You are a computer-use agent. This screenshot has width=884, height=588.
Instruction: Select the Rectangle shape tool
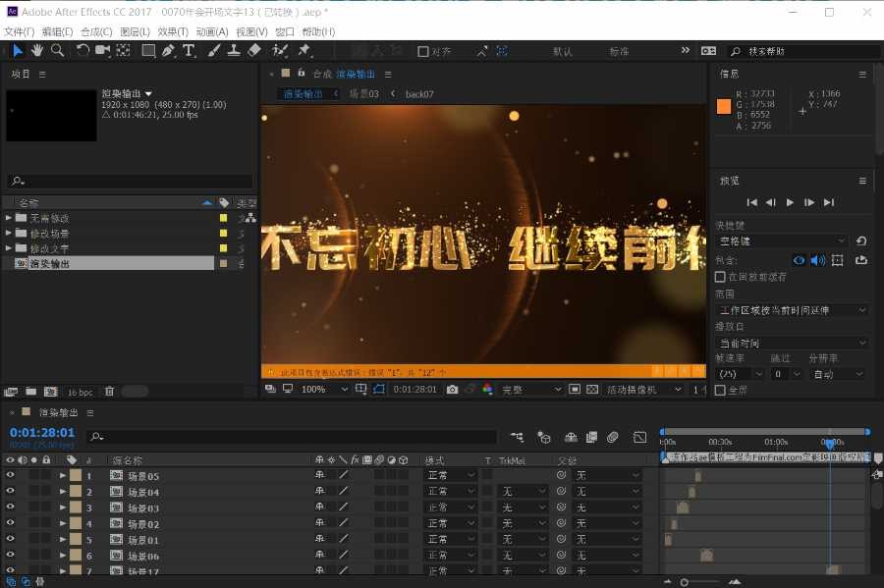(148, 51)
